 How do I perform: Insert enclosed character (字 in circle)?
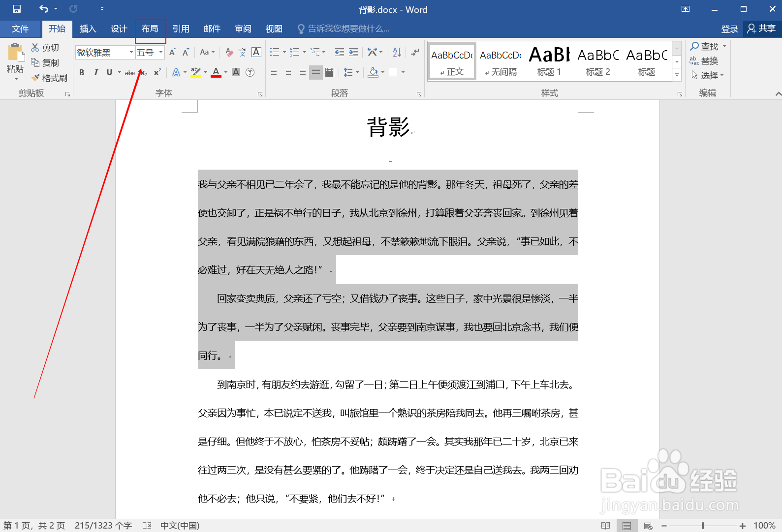coord(250,72)
